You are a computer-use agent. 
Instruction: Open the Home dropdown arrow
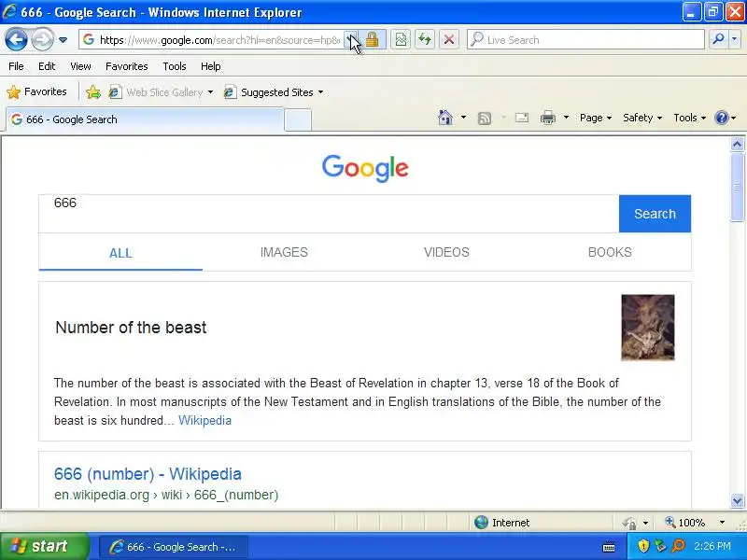463,118
